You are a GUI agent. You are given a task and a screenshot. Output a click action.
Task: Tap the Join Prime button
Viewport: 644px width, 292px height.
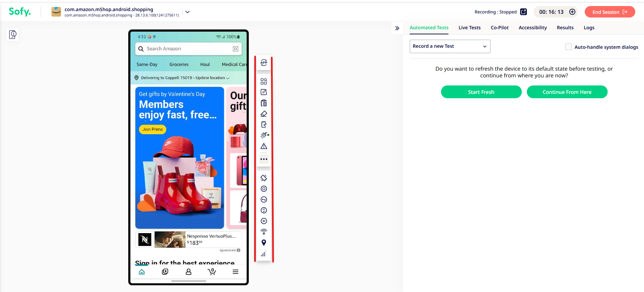(x=152, y=129)
